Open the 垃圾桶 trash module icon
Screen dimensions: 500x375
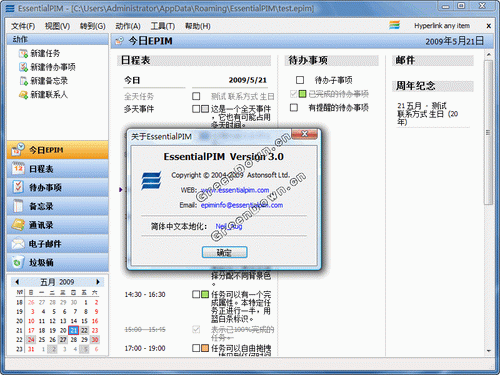click(18, 262)
